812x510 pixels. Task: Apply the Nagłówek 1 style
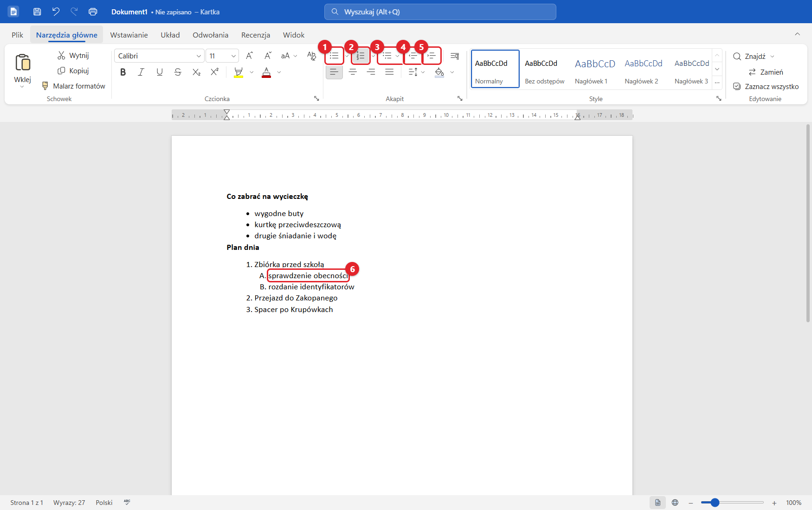point(595,69)
